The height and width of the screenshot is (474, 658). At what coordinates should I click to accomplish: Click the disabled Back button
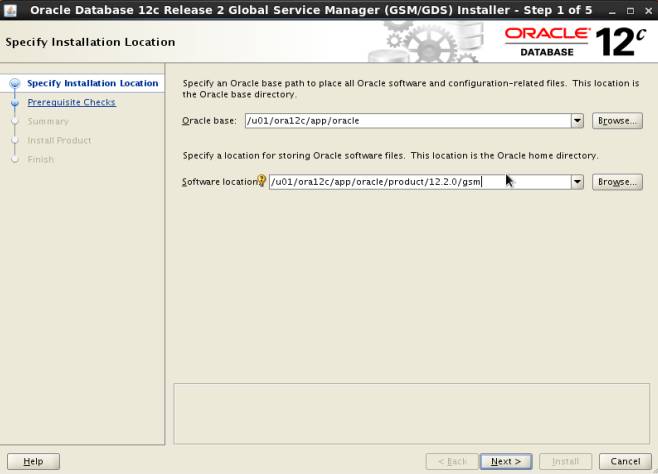click(452, 461)
